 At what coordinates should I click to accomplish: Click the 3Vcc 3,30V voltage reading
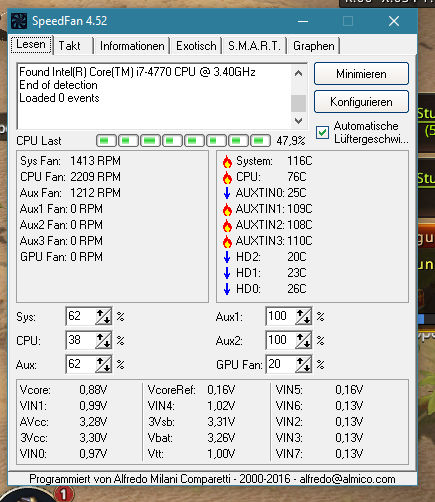point(63,438)
